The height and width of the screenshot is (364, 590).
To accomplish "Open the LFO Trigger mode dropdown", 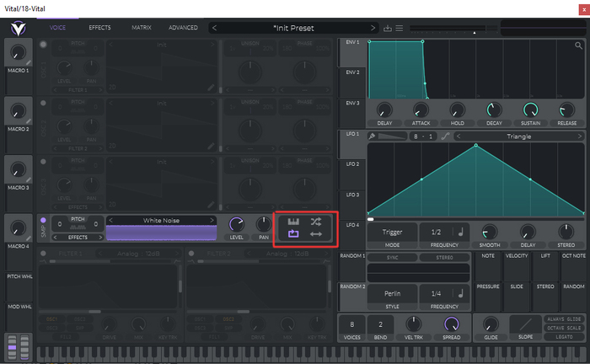I will [x=393, y=232].
